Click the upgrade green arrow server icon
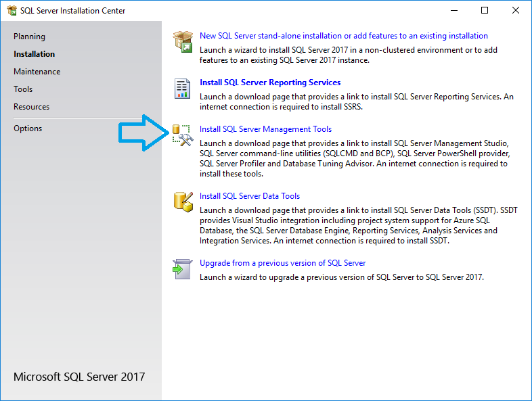 pos(183,268)
